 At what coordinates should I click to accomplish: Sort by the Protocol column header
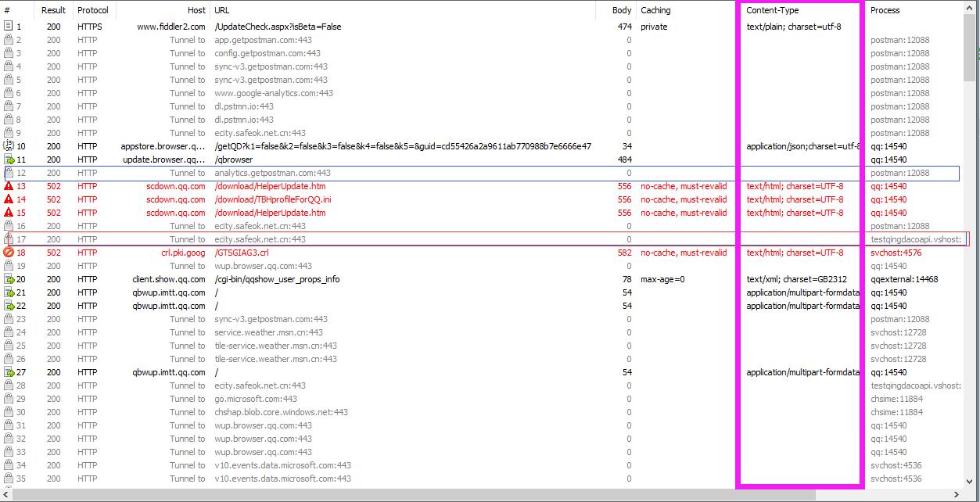93,10
